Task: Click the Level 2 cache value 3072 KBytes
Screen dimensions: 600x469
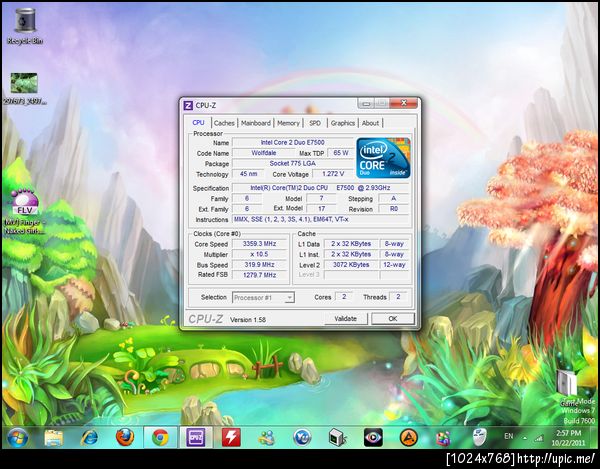Action: click(x=351, y=265)
